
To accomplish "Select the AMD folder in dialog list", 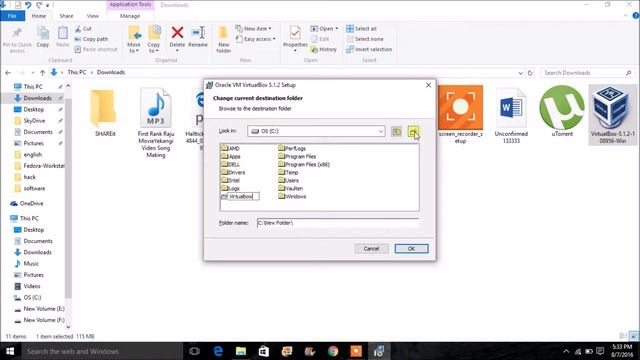I will click(x=231, y=148).
